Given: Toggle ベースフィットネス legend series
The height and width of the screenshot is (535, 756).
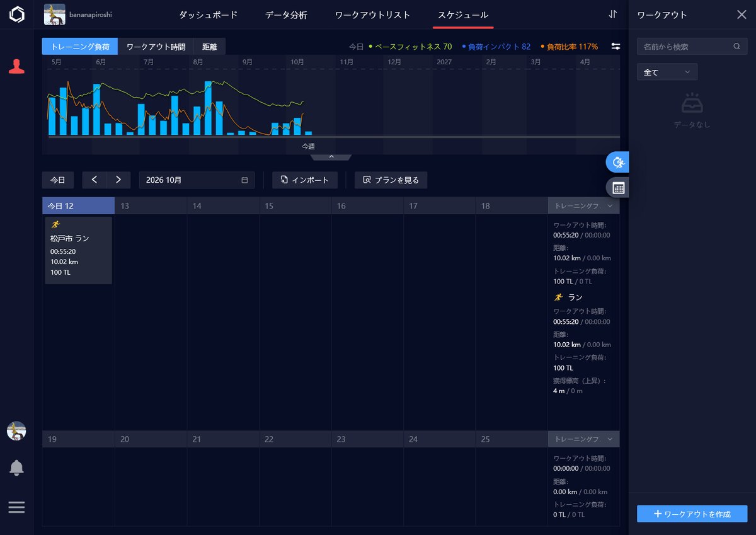Looking at the screenshot, I should point(410,47).
